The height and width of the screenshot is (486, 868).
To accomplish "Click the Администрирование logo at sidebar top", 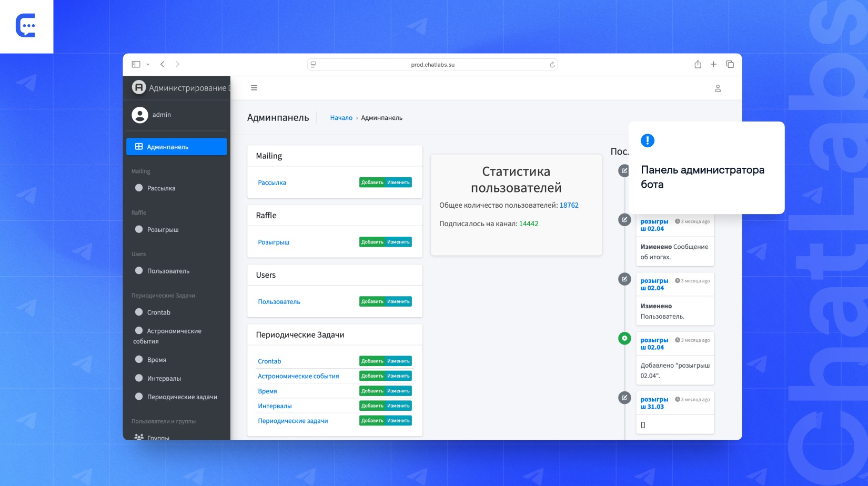I will click(x=138, y=87).
